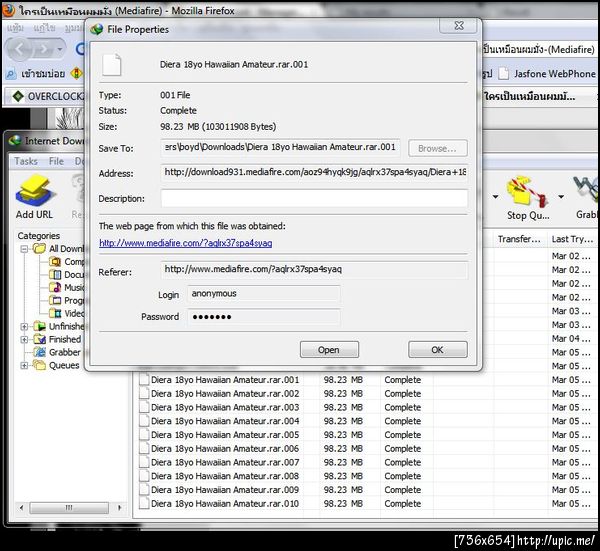Select the Finished folder icon
The image size is (600, 551).
[39, 339]
